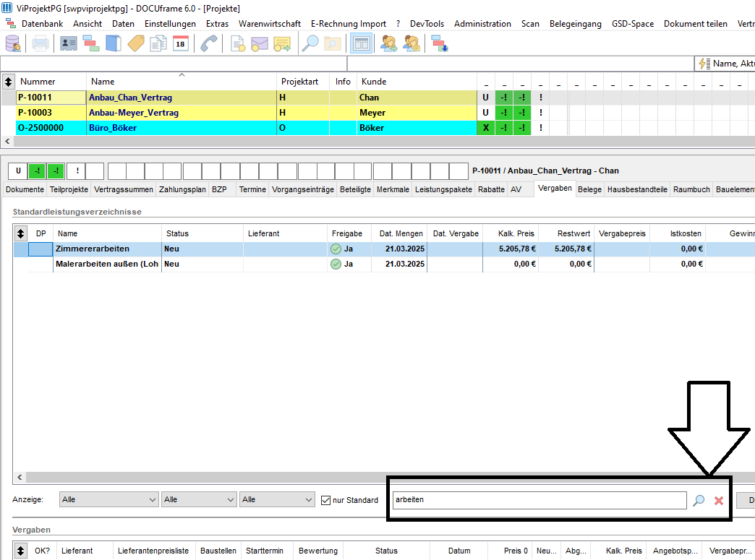Click sort arrows icon in Vergaben table header
Viewport: 755px width, 560px height.
click(20, 551)
